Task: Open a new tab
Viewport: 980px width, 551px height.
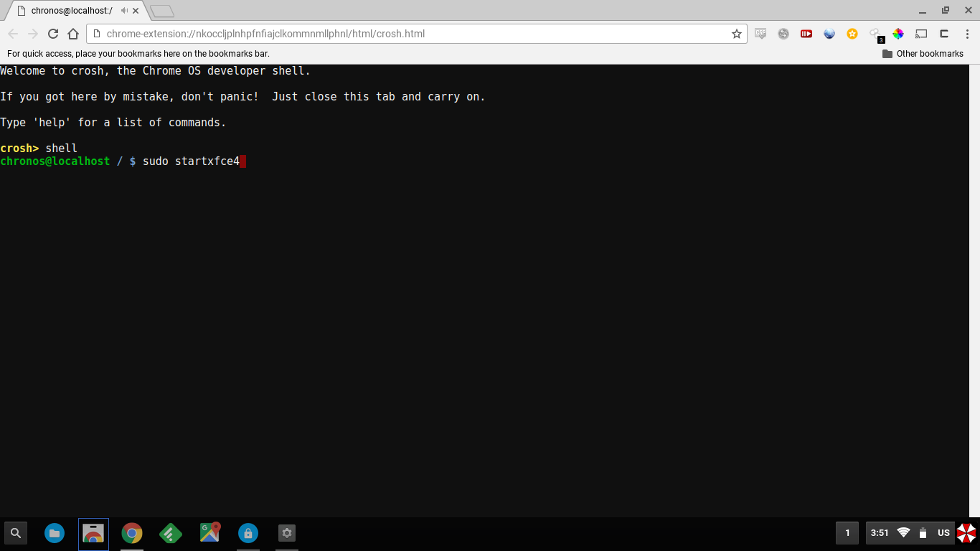Action: [162, 11]
